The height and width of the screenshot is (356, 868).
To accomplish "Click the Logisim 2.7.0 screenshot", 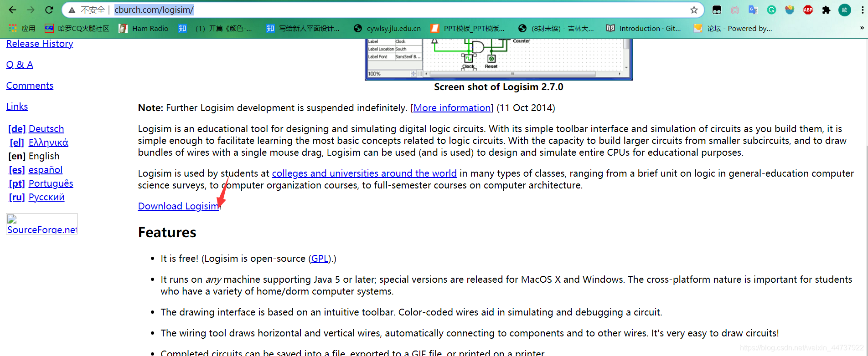I will [499, 59].
